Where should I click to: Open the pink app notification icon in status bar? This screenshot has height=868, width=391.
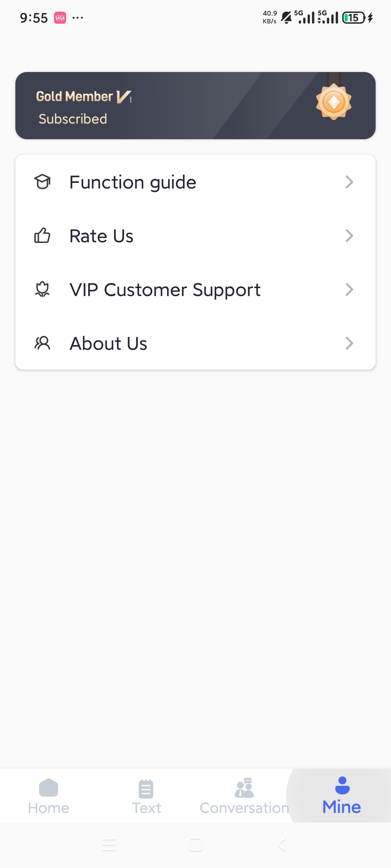coord(60,18)
